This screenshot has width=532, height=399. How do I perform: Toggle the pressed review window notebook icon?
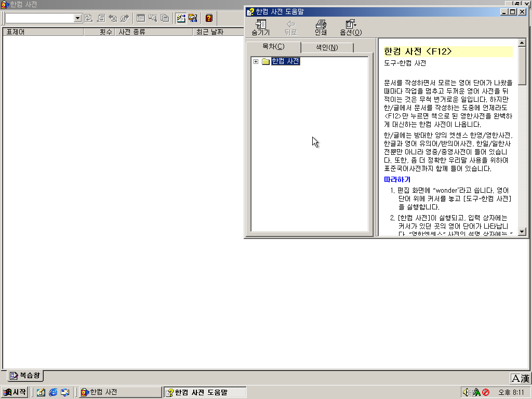click(x=181, y=18)
